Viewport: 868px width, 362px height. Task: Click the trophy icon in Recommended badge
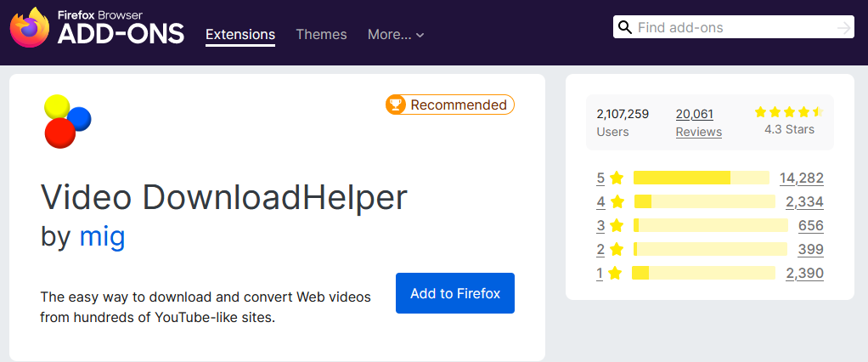click(x=395, y=105)
